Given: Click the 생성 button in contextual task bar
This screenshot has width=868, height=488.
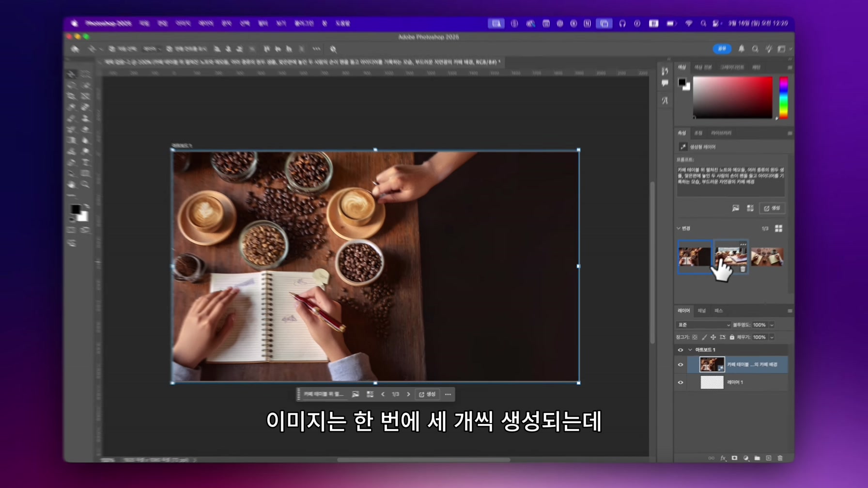Looking at the screenshot, I should pos(427,394).
